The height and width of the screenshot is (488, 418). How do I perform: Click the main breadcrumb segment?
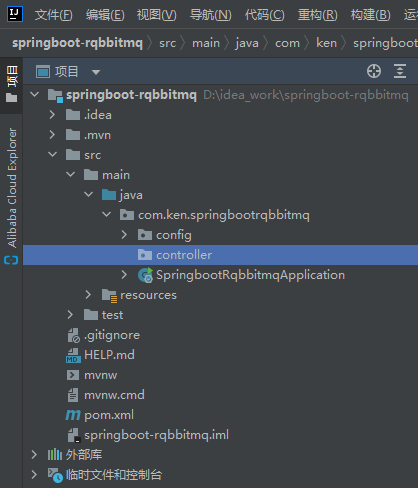click(x=206, y=43)
